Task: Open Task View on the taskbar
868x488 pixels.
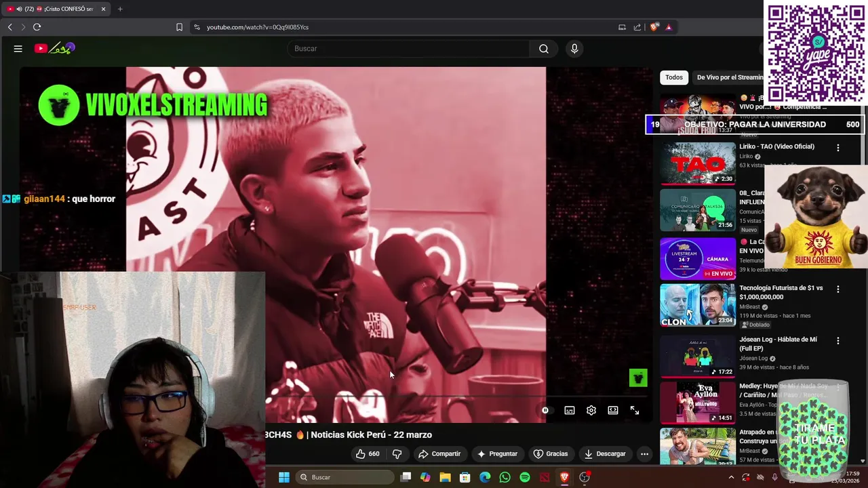Action: coord(406,477)
